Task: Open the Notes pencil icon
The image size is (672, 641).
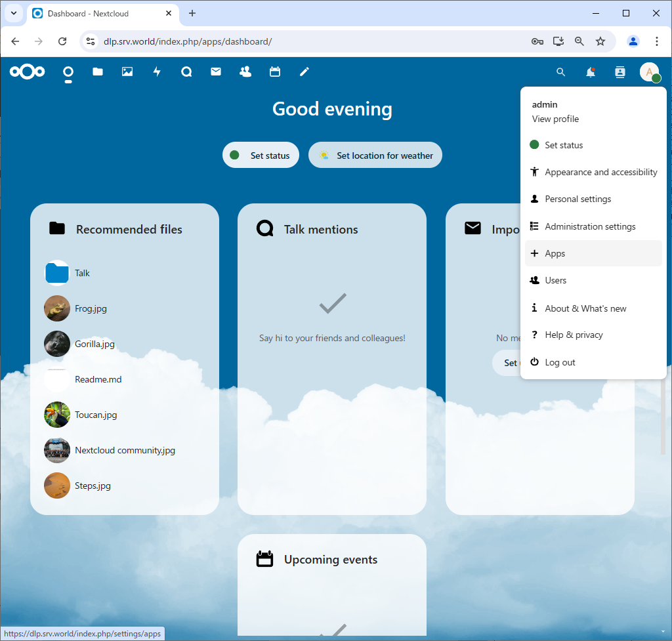Action: tap(304, 72)
